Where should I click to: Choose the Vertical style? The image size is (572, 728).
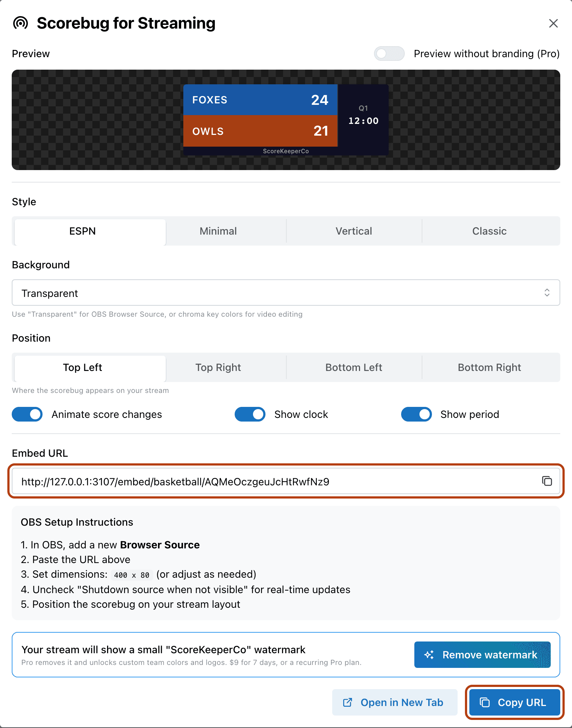coord(354,231)
